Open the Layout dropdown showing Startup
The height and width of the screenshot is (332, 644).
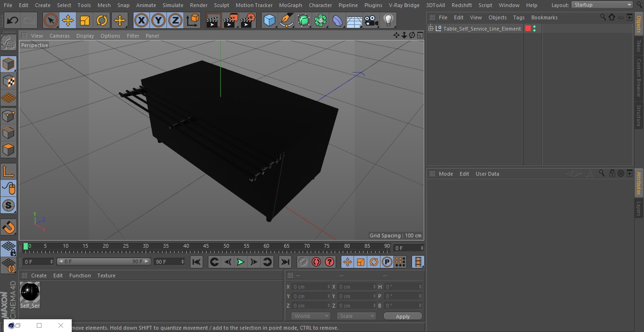click(x=602, y=5)
